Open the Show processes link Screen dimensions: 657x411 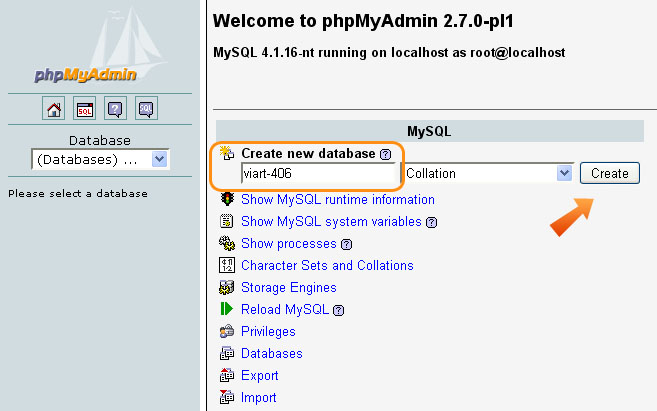pos(289,243)
